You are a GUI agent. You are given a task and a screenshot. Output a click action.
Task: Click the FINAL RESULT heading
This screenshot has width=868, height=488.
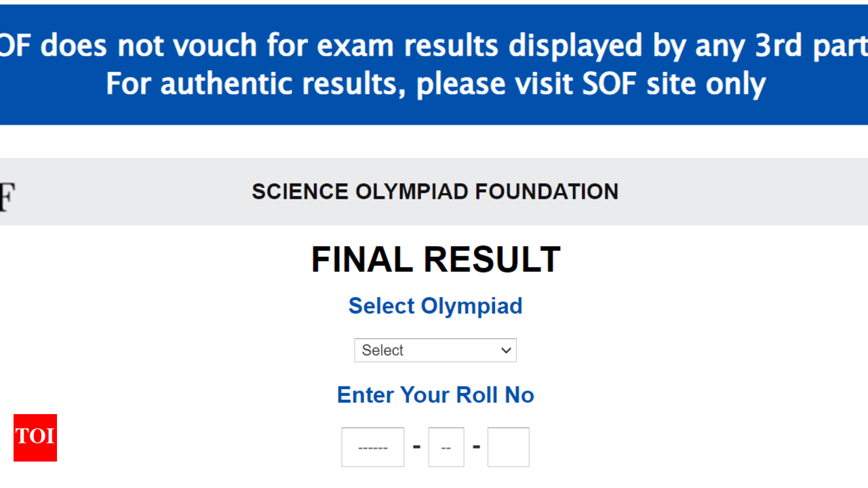click(435, 260)
